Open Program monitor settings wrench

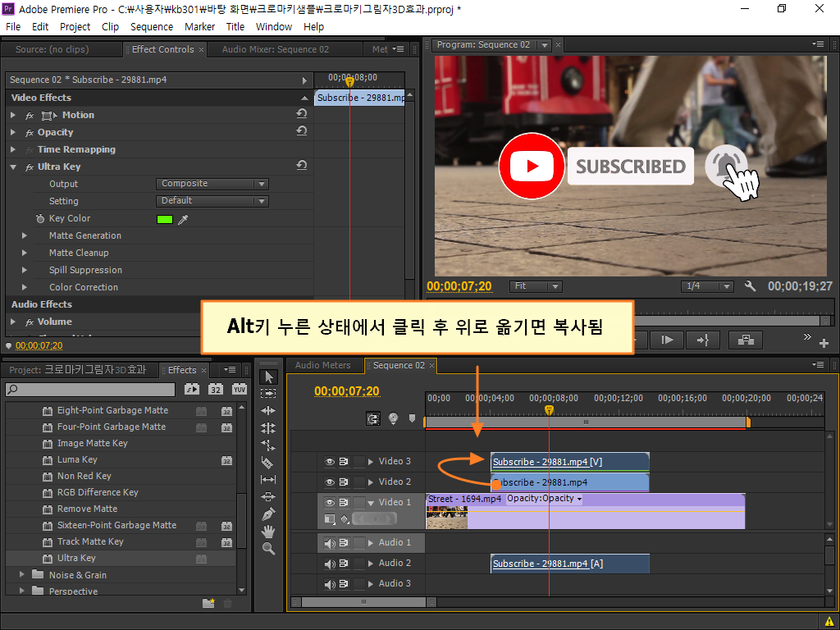pos(750,286)
